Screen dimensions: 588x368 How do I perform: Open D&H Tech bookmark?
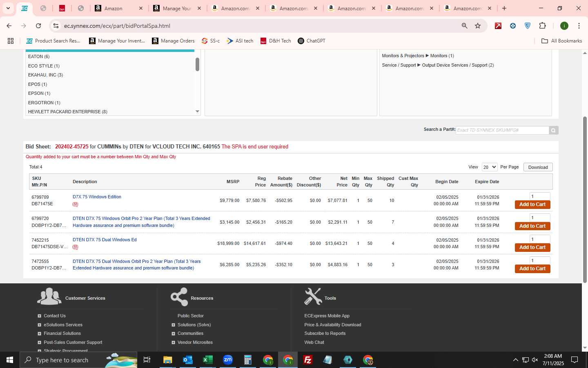tap(276, 41)
